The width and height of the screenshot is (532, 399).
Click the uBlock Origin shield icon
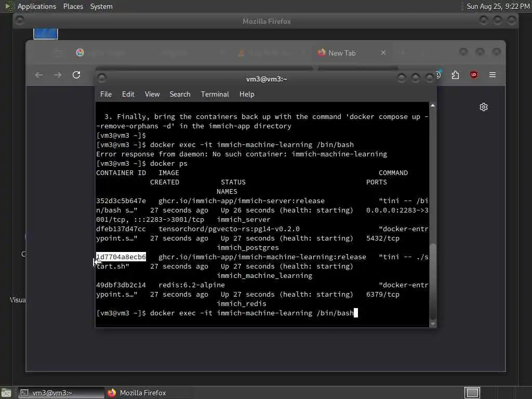click(474, 75)
